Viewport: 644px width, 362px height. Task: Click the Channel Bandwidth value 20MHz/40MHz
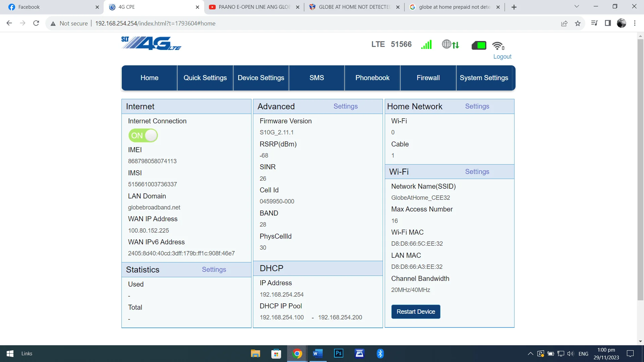[x=411, y=290]
